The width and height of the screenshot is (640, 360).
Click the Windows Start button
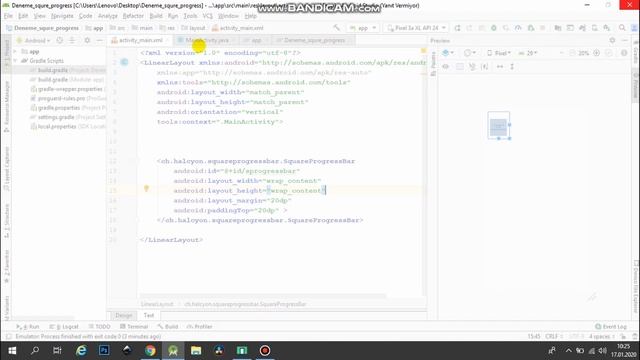(x=12, y=351)
